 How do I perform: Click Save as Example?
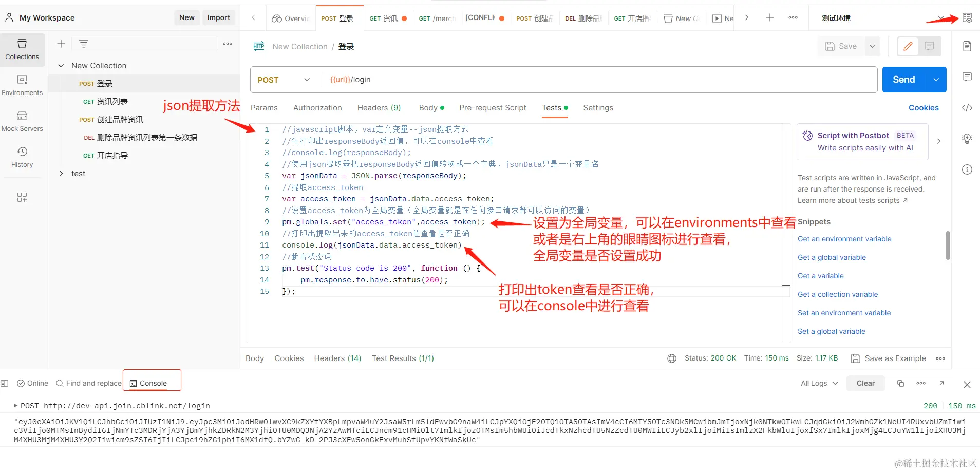coord(889,358)
